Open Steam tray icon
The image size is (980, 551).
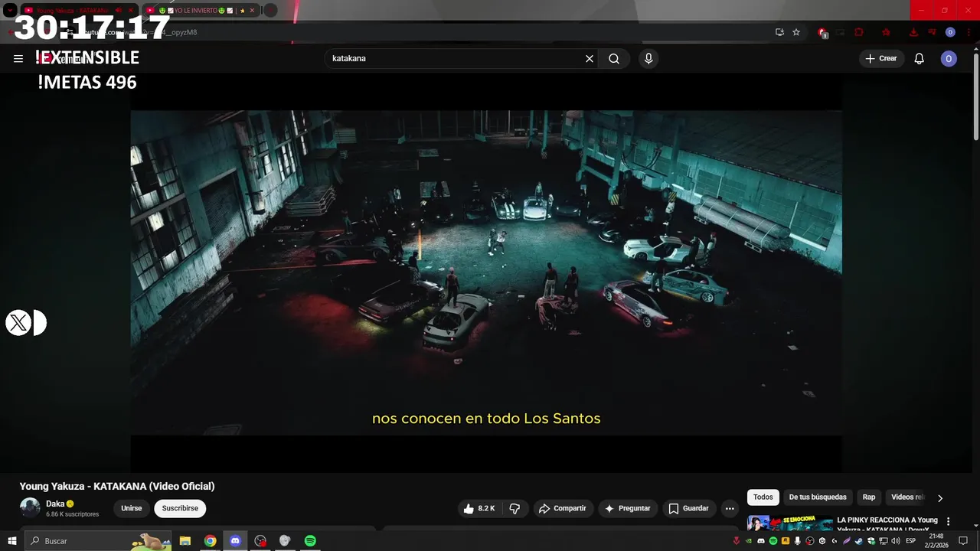(x=858, y=541)
